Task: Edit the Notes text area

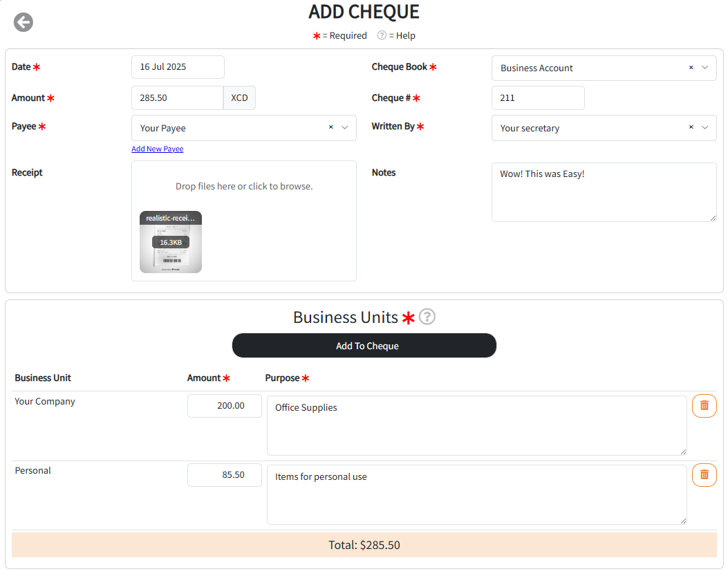Action: coord(604,192)
